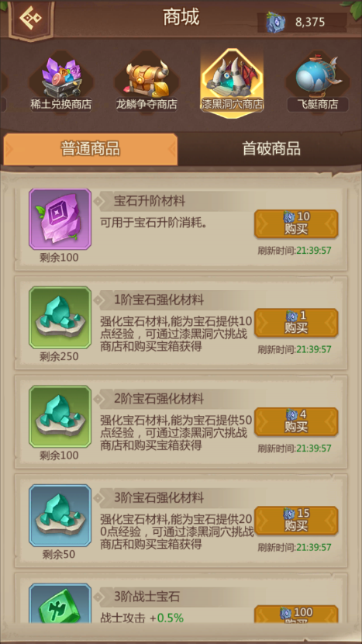Tap the 1阶宝石强化材料 green crystal icon

pos(60,318)
